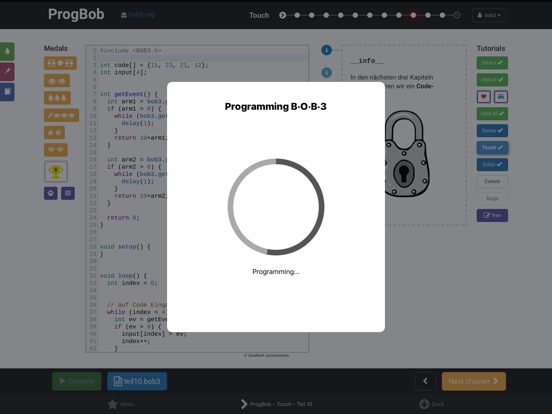Open the Intro III tutorial
552x414 pixels.
click(492, 114)
